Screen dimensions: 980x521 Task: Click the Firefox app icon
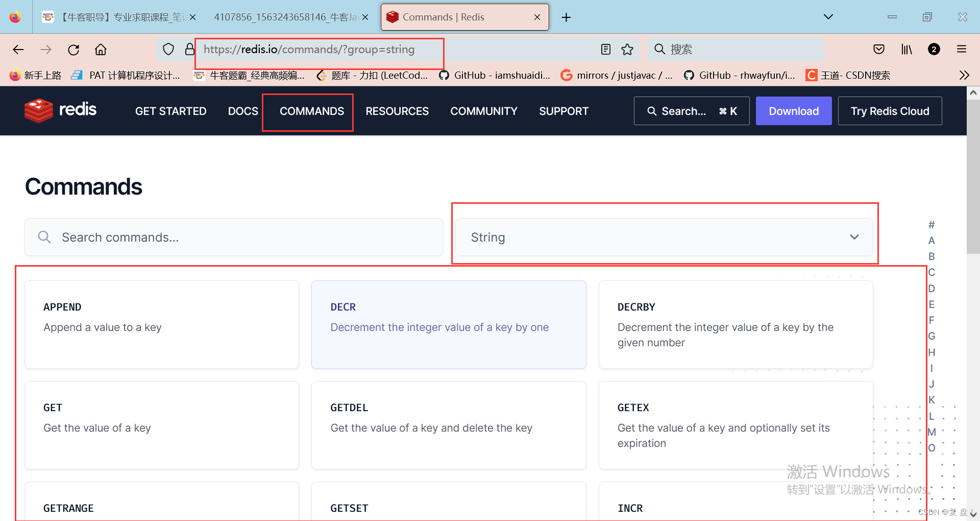[x=15, y=17]
